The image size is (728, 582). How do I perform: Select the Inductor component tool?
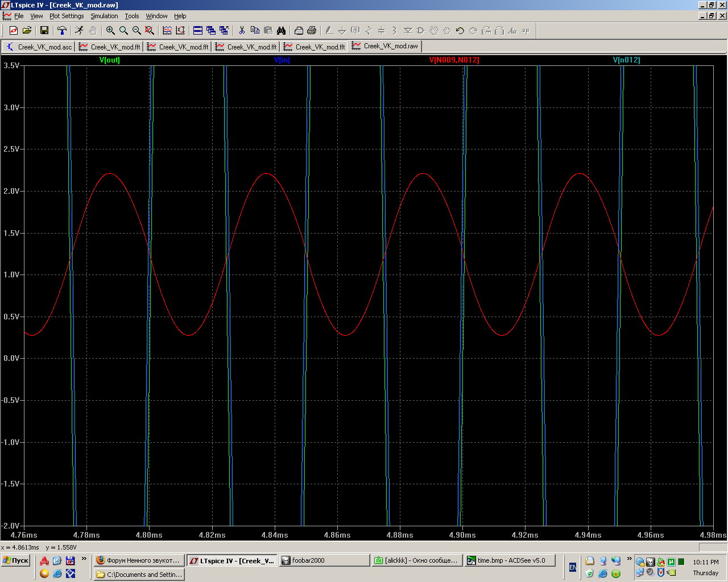[395, 31]
